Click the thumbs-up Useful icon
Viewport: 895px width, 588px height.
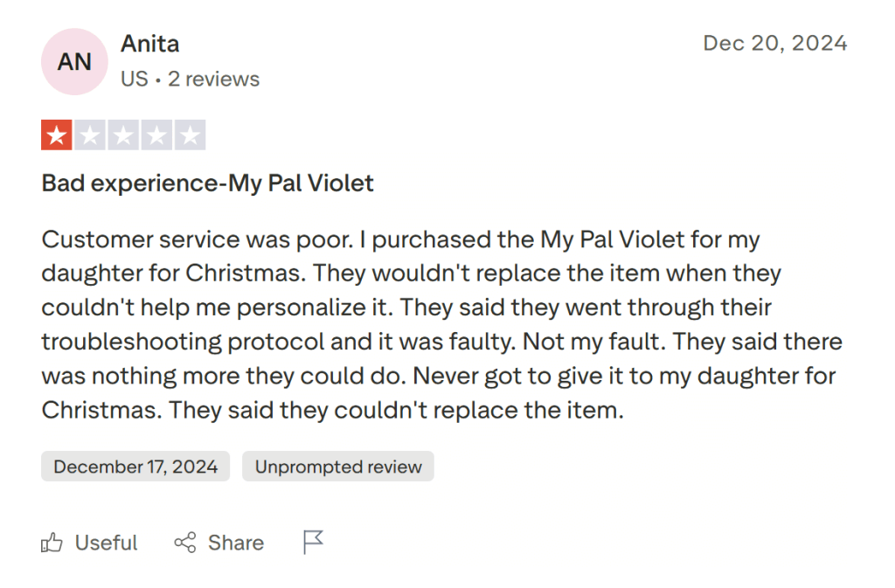[52, 543]
